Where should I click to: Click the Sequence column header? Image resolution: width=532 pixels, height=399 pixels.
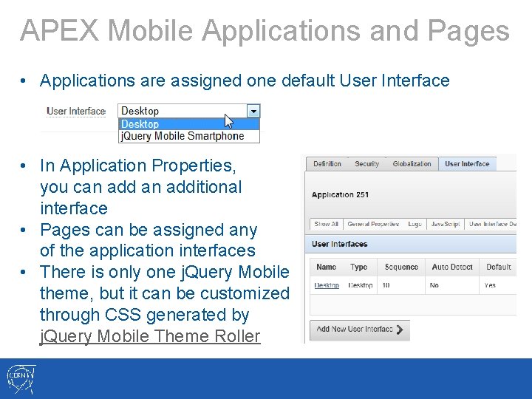point(401,267)
